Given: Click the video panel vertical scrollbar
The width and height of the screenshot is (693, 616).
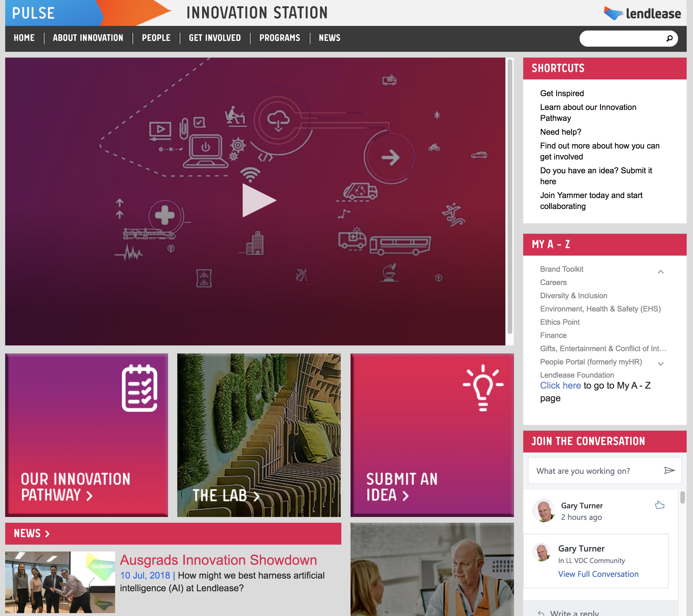Looking at the screenshot, I should (x=510, y=196).
